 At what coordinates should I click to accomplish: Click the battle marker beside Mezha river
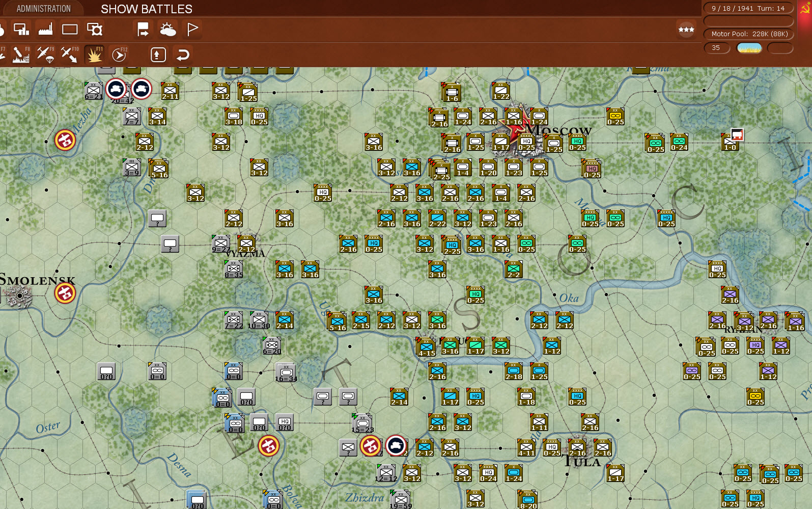(x=65, y=140)
